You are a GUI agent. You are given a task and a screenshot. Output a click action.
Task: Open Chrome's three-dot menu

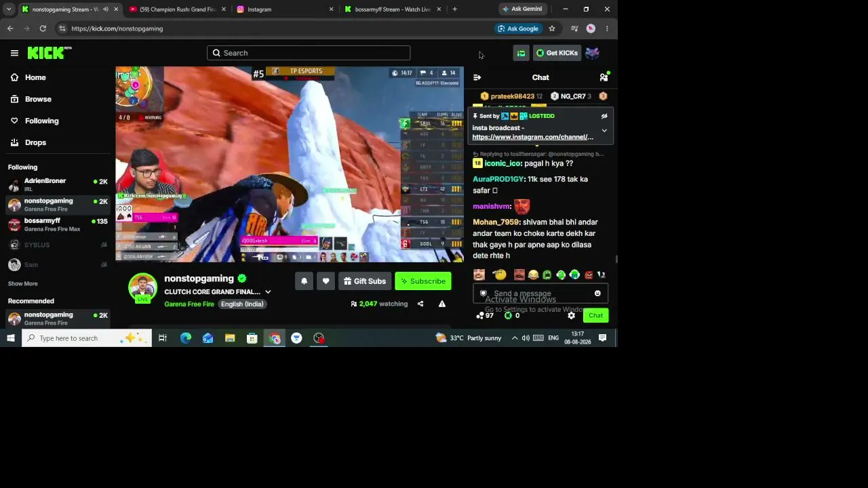(607, 28)
